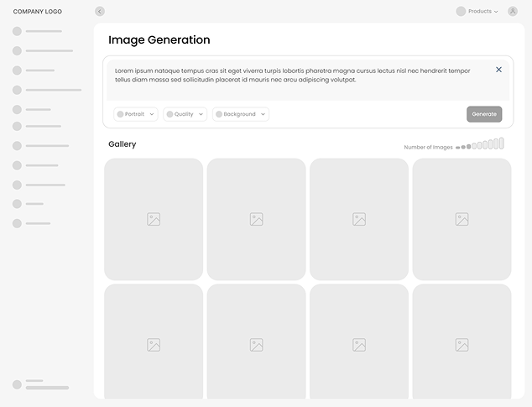Expand the Quality dropdown
The image size is (532, 407).
click(x=185, y=114)
